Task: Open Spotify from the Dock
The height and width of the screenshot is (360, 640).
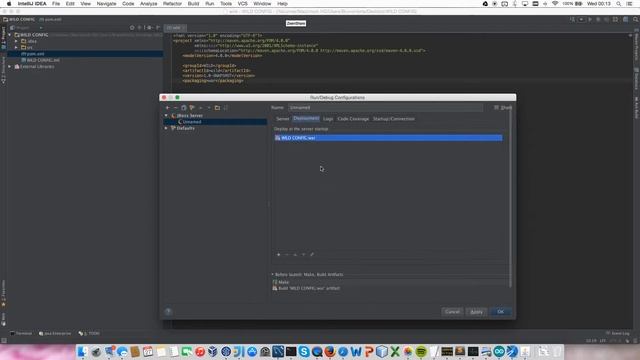Action: coord(421,351)
